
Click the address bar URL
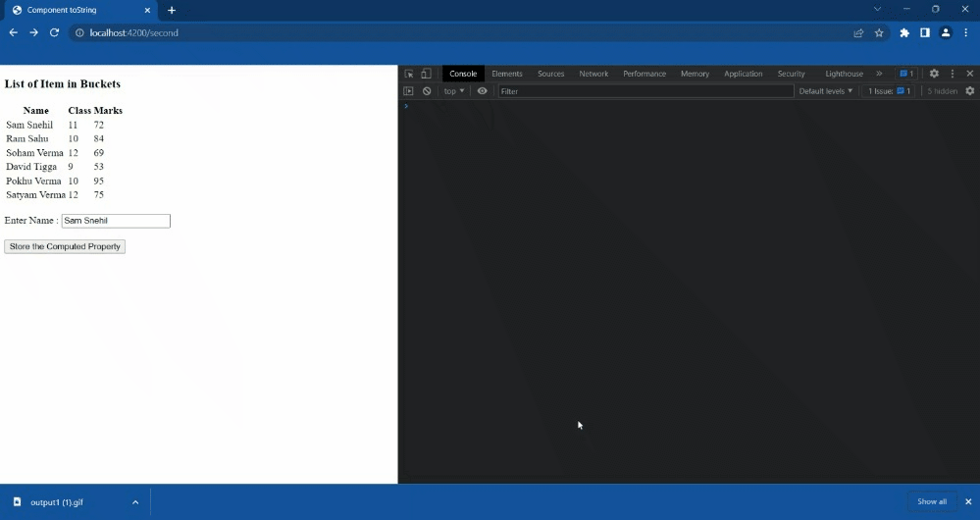click(x=133, y=33)
